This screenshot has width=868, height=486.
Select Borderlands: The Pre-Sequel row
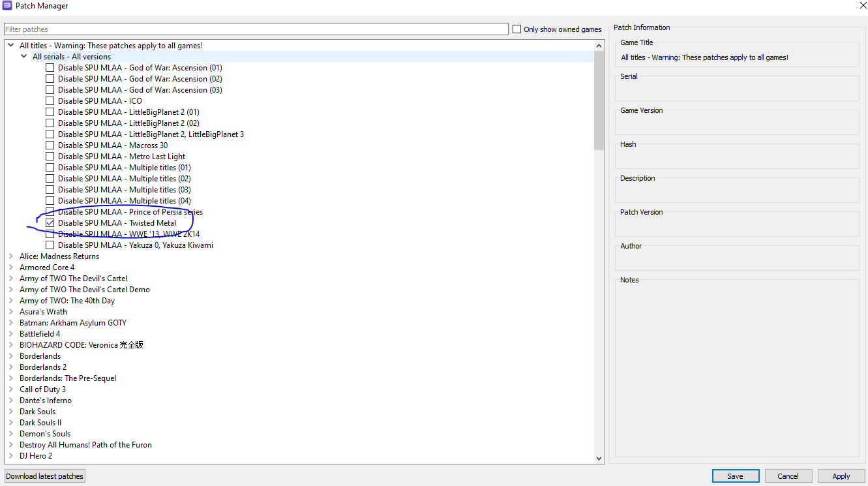tap(68, 378)
